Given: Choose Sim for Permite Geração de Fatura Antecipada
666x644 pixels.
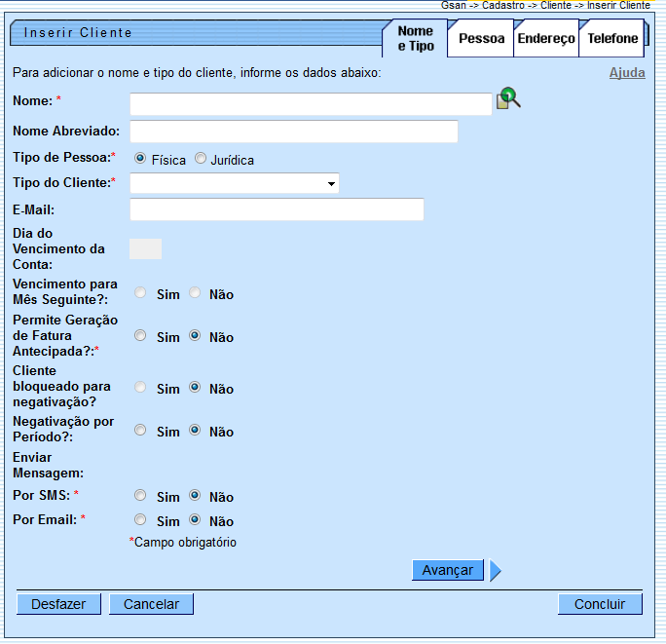Looking at the screenshot, I should pos(140,335).
